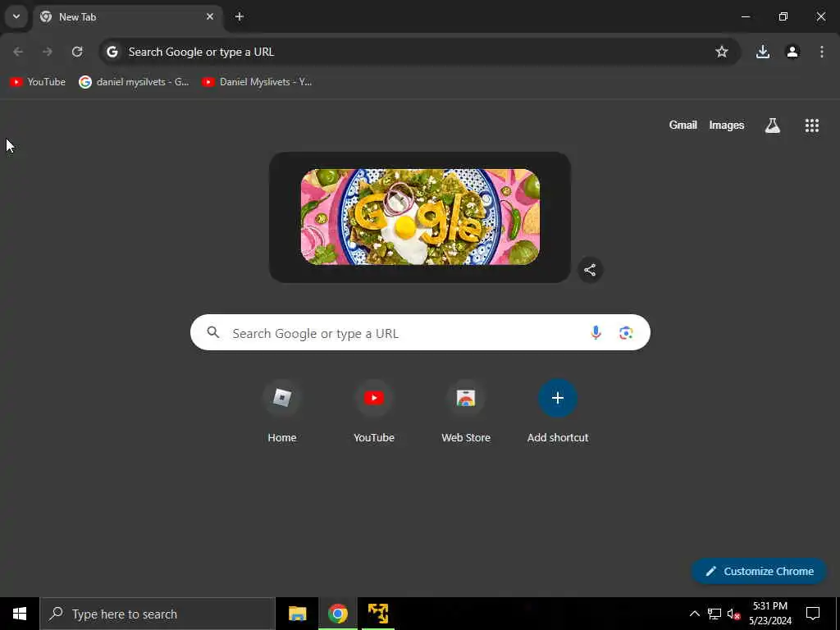Minimize the Chrome window
The width and height of the screenshot is (840, 630).
[745, 16]
